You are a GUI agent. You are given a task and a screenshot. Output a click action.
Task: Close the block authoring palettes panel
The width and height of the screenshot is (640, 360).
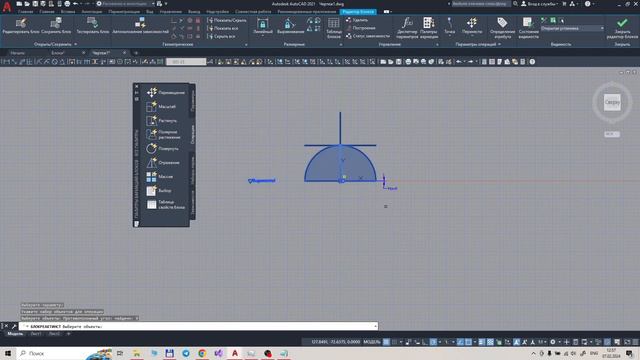point(136,87)
